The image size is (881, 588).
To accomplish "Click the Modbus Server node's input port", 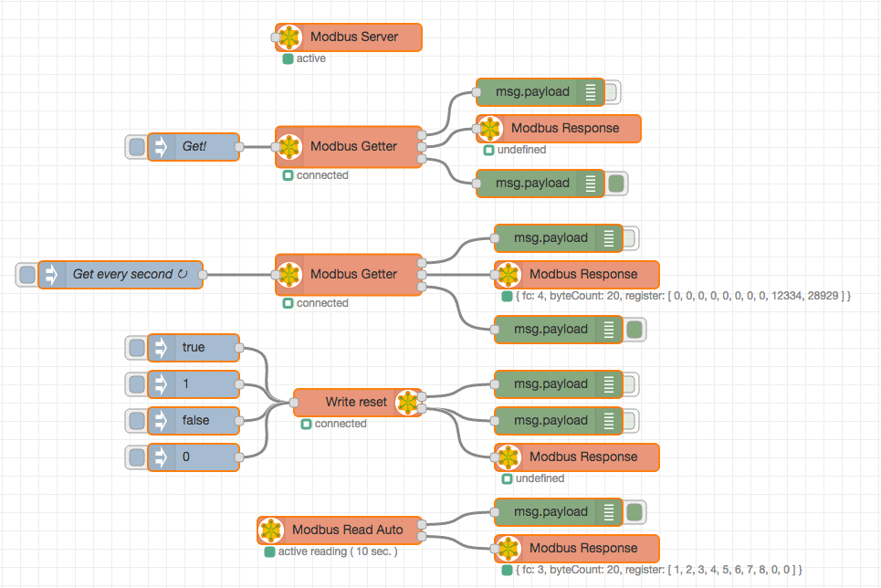I will (276, 37).
